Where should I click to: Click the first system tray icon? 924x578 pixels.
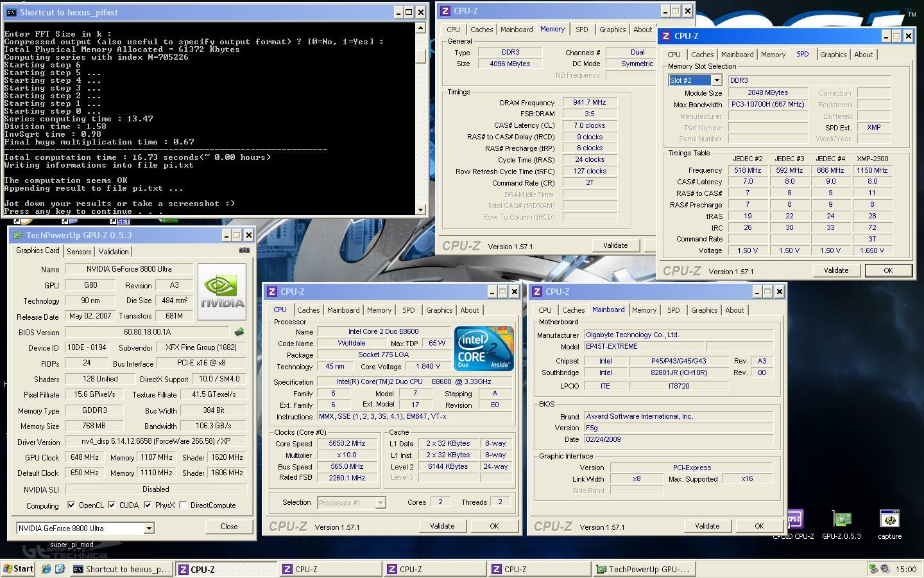(873, 569)
